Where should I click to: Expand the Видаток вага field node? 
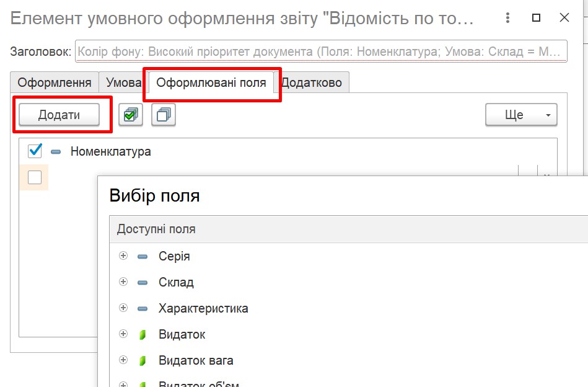click(123, 360)
